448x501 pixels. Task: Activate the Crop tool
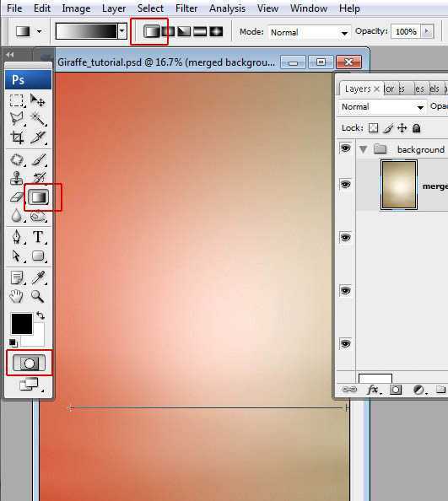[17, 137]
